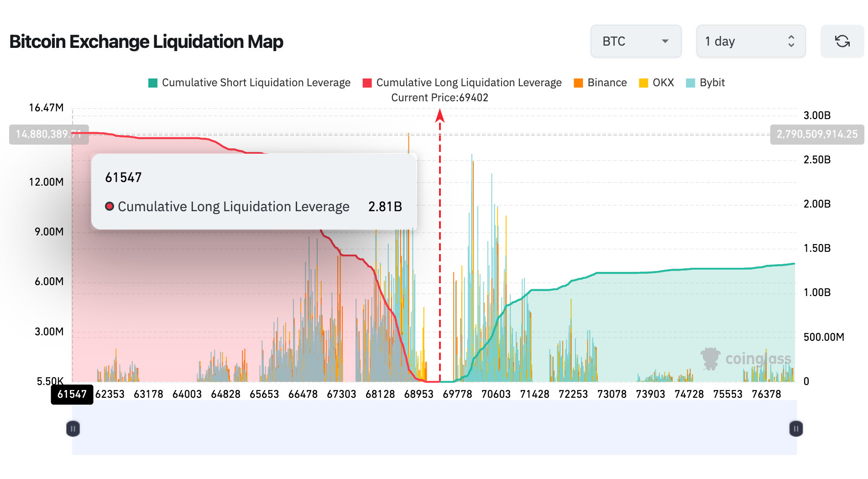Click the right pause handle of the range slider
868x479 pixels.
tap(795, 428)
